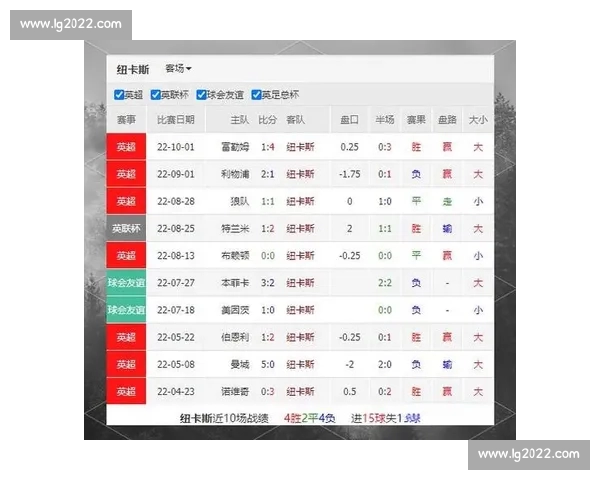Click the 5:0 score against 曼城
This screenshot has width=600, height=480.
267,364
